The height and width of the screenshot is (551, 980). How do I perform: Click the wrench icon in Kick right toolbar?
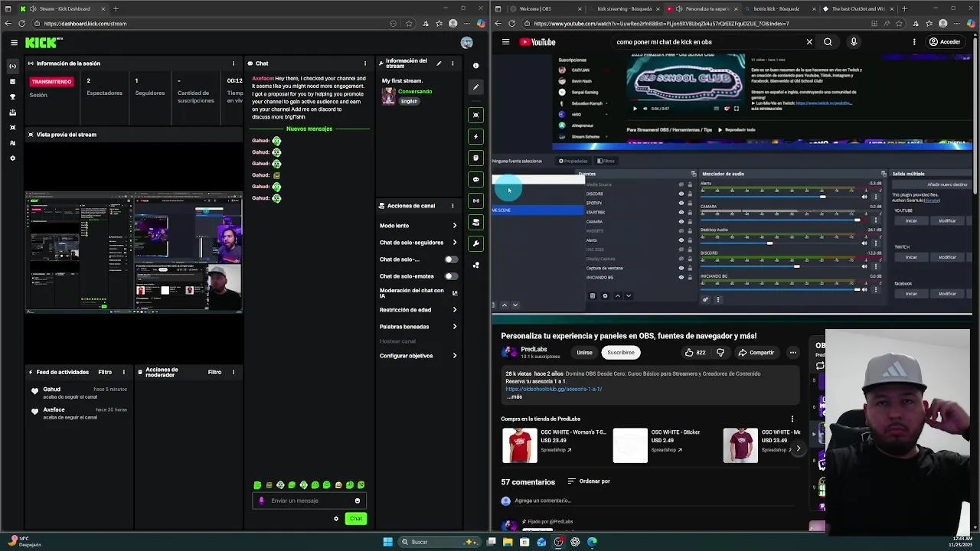click(475, 243)
